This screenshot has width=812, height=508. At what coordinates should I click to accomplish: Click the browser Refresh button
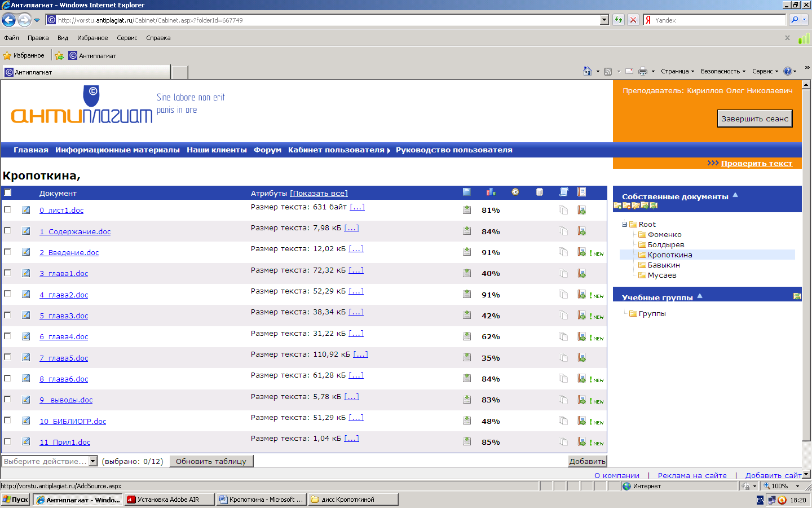click(x=619, y=20)
